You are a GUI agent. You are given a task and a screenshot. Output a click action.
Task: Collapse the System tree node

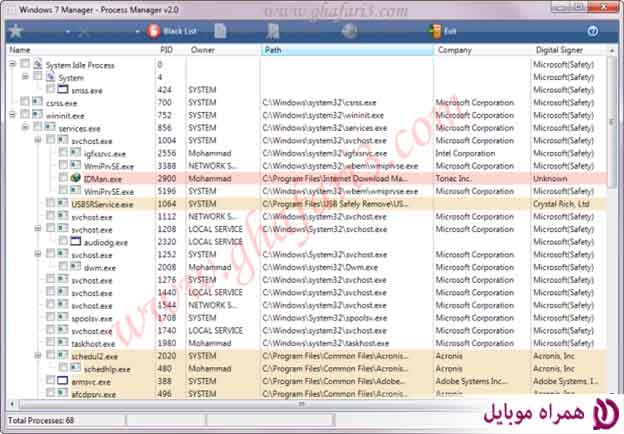[x=25, y=76]
